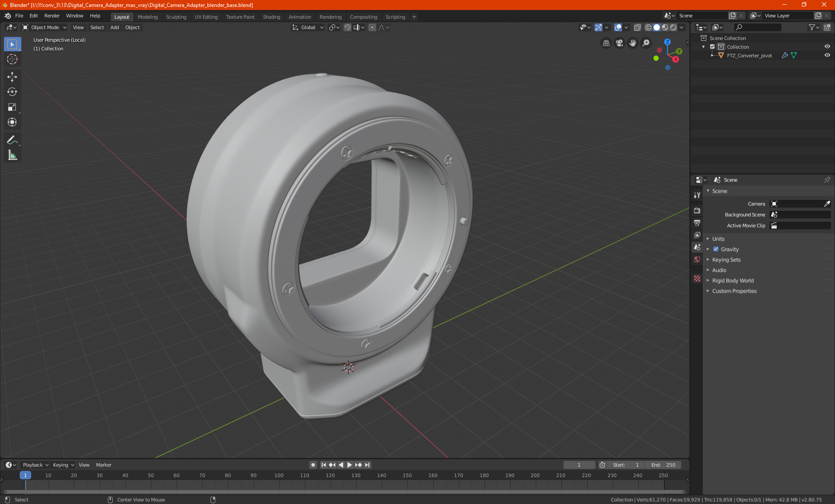Hide Collection using its eye icon
Screen dimensions: 835x504
[x=827, y=47]
